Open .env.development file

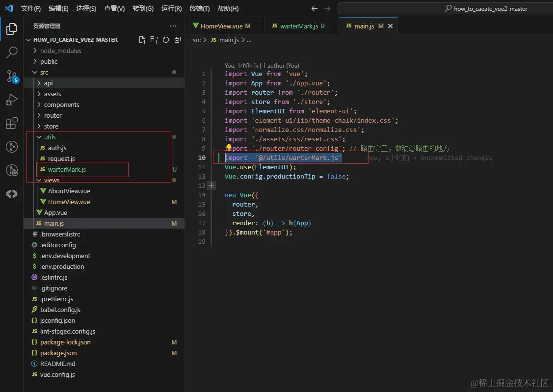(x=104, y=256)
